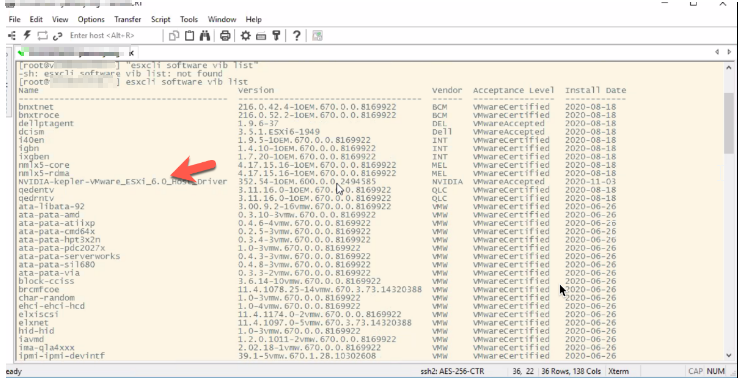740x378 pixels.
Task: Click the tab scroll right arrow
Action: click(x=729, y=52)
